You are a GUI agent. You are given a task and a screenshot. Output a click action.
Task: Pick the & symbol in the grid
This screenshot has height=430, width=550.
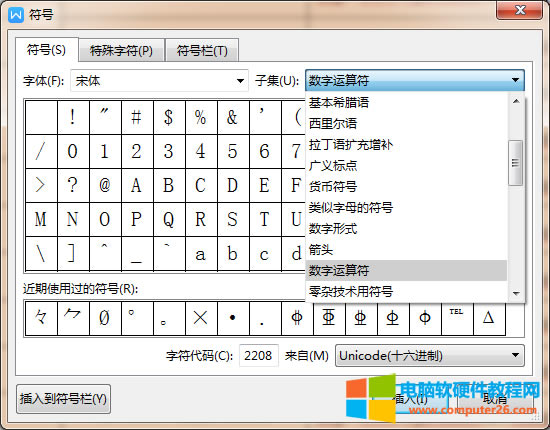click(x=233, y=117)
